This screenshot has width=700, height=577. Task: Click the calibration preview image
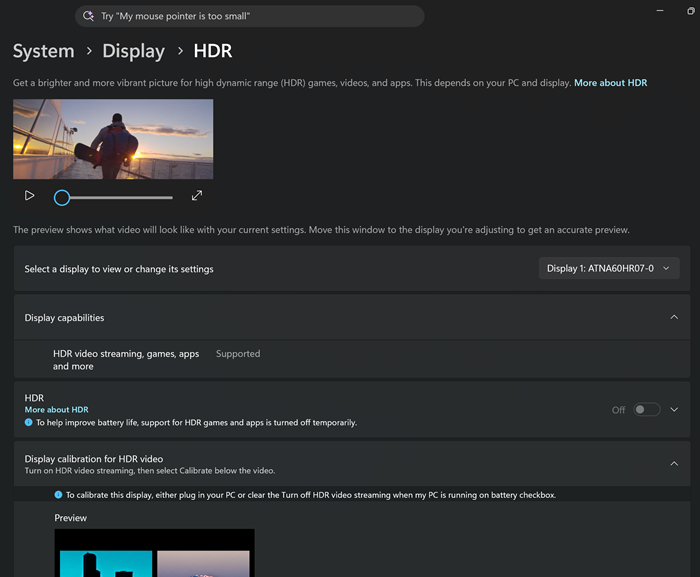pyautogui.click(x=154, y=553)
